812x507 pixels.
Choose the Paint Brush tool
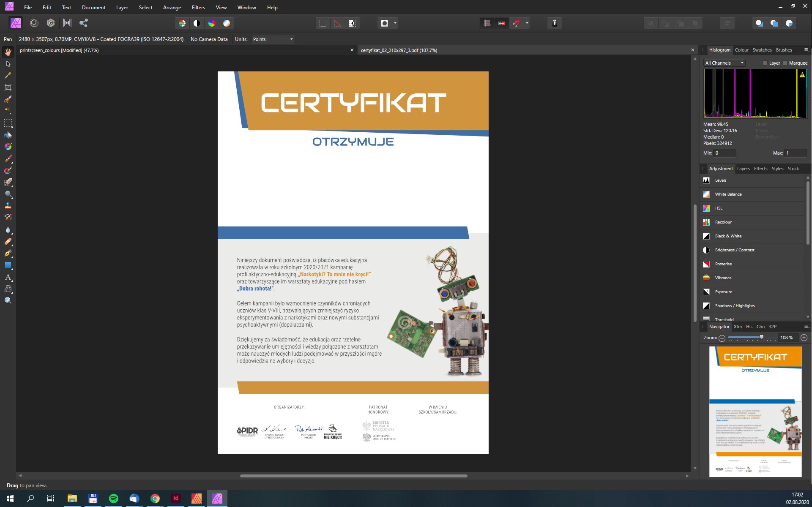pos(8,159)
